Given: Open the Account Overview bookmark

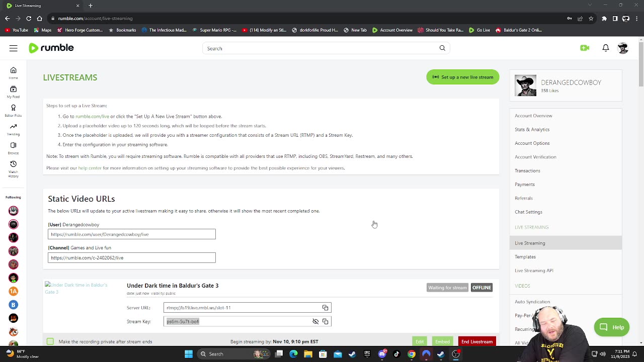Looking at the screenshot, I should (392, 30).
